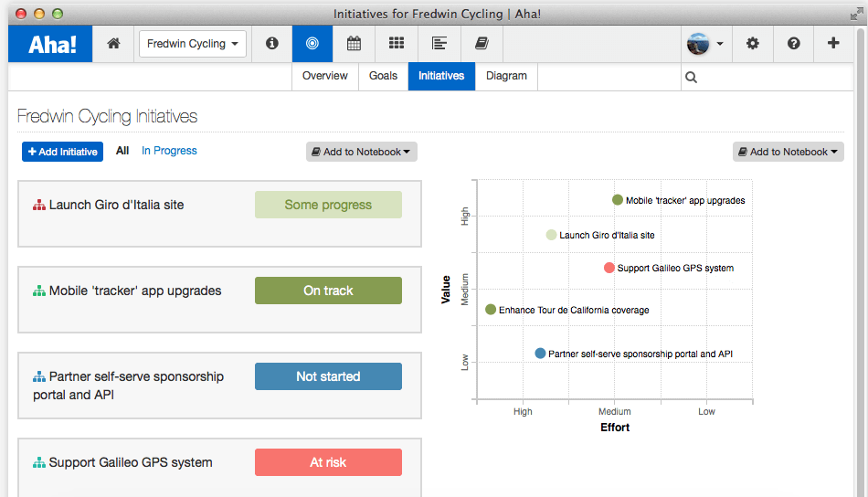
Task: Go to the home icon
Action: [113, 43]
